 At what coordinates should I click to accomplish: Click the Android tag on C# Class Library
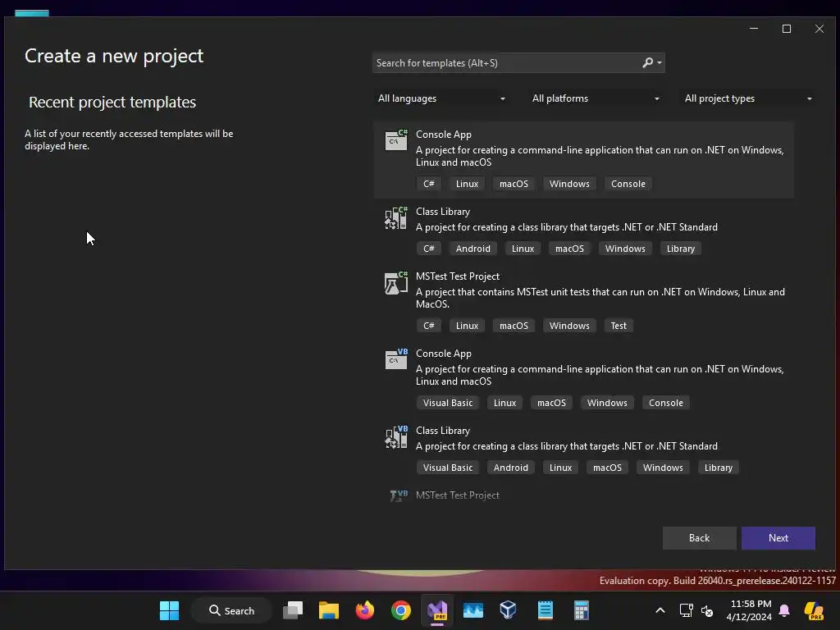click(x=473, y=249)
